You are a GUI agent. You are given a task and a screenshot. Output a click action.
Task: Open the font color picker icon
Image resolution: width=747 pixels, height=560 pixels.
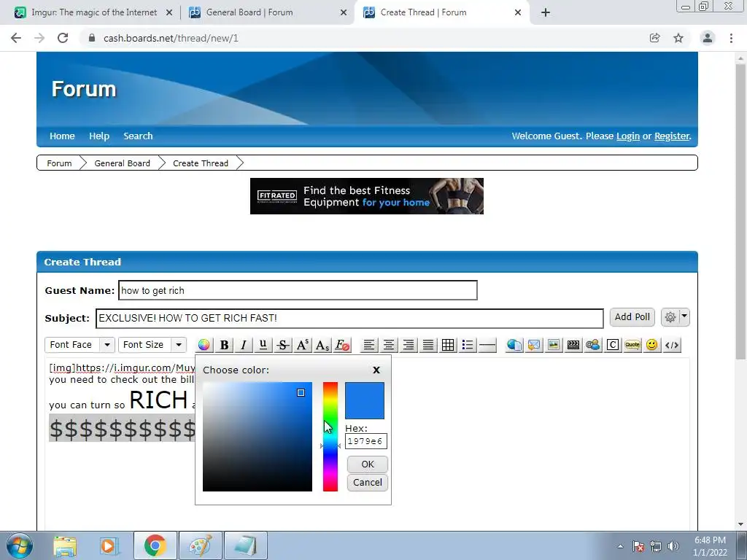(x=204, y=345)
